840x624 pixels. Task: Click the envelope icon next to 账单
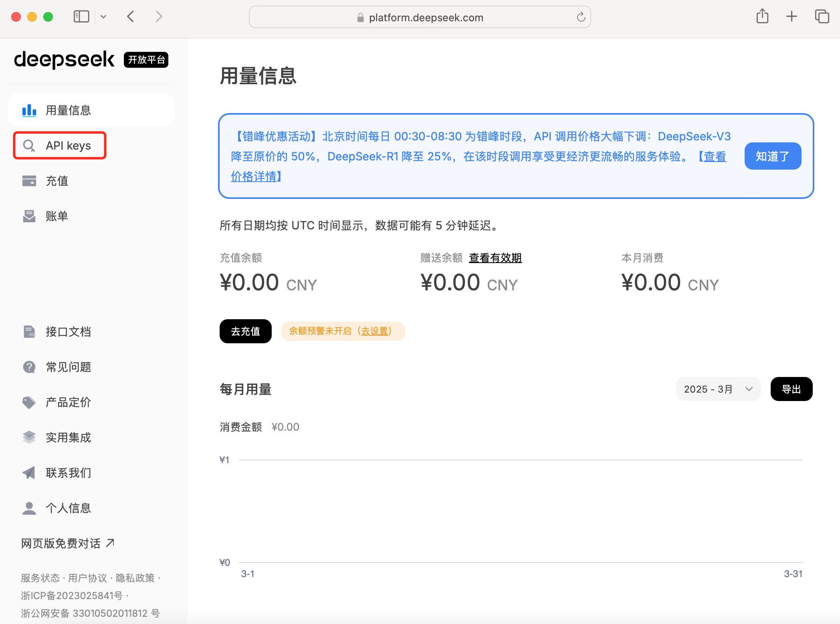click(29, 216)
